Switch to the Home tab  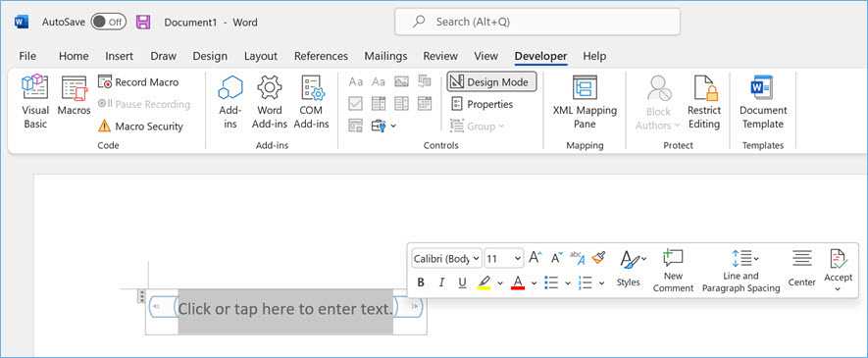(x=74, y=56)
